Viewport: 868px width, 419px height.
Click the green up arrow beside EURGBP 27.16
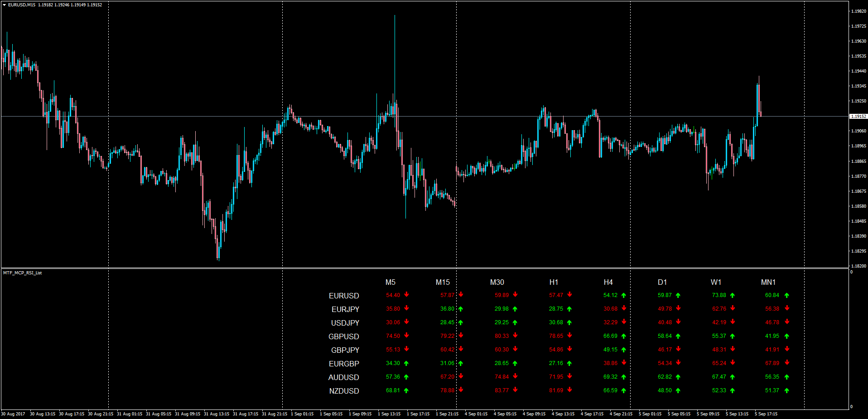pos(569,363)
